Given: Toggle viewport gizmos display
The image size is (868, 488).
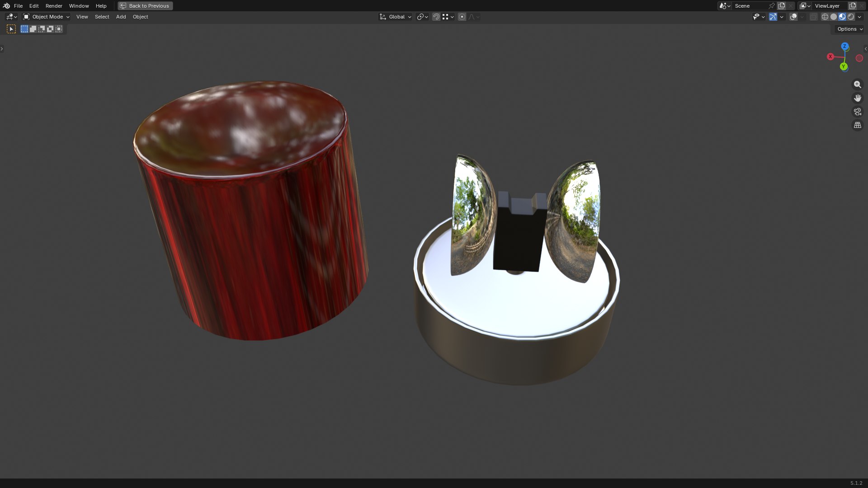Looking at the screenshot, I should click(773, 17).
